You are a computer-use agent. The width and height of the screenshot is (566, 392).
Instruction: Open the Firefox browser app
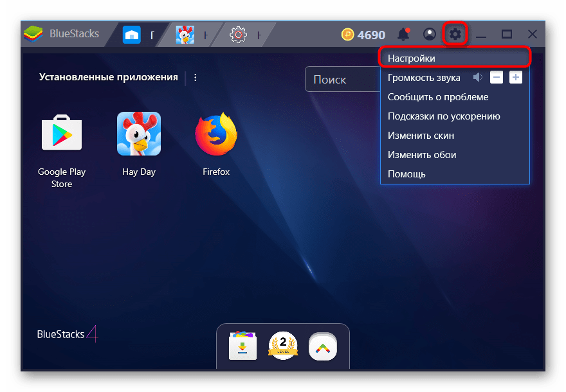coord(216,134)
